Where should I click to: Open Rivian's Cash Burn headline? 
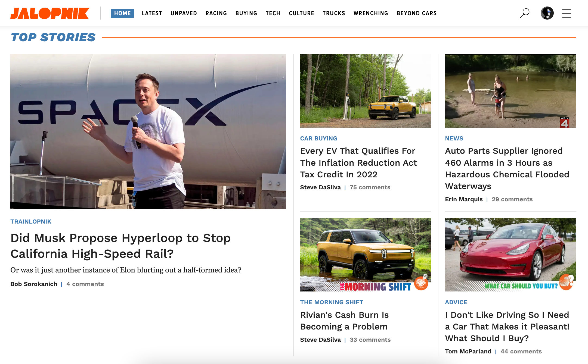pos(344,321)
